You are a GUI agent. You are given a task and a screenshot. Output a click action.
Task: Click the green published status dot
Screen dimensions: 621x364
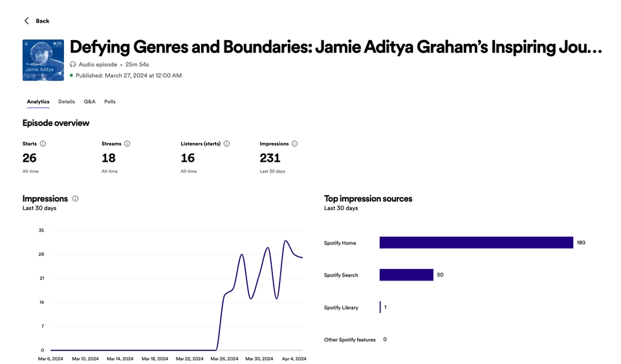71,76
